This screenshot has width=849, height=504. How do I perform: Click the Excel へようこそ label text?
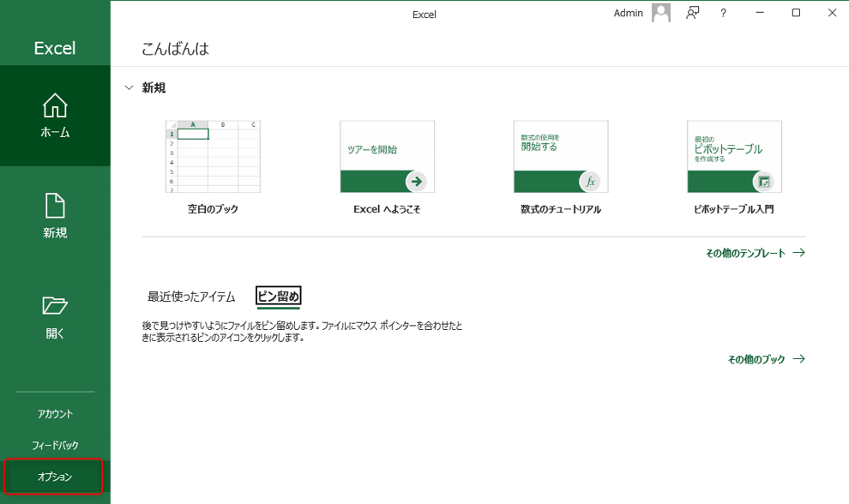tap(387, 209)
